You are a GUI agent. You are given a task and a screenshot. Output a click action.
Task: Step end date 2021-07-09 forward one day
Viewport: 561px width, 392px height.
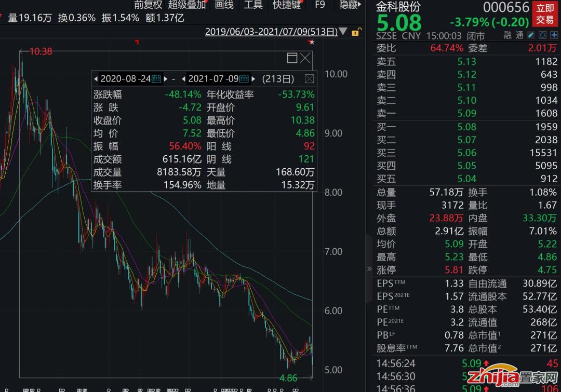(253, 79)
